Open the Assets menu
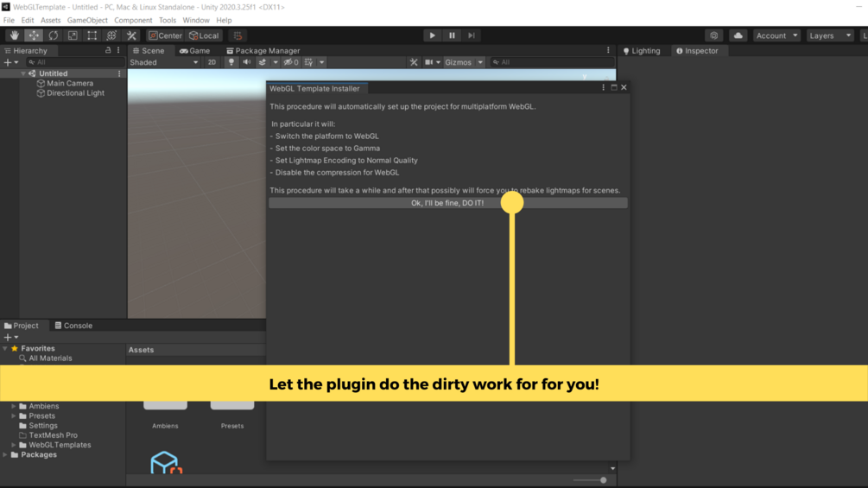This screenshot has height=488, width=868. [x=50, y=20]
